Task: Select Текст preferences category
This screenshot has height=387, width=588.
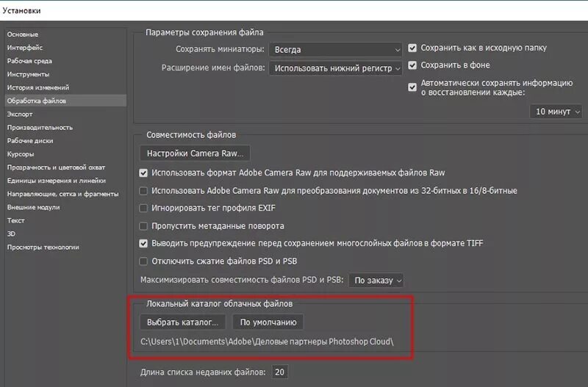Action: pos(15,220)
